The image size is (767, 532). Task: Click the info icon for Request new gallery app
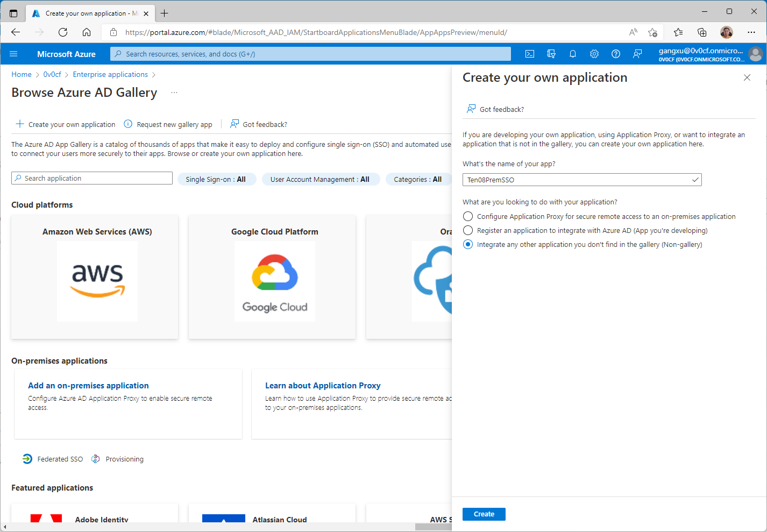click(128, 124)
